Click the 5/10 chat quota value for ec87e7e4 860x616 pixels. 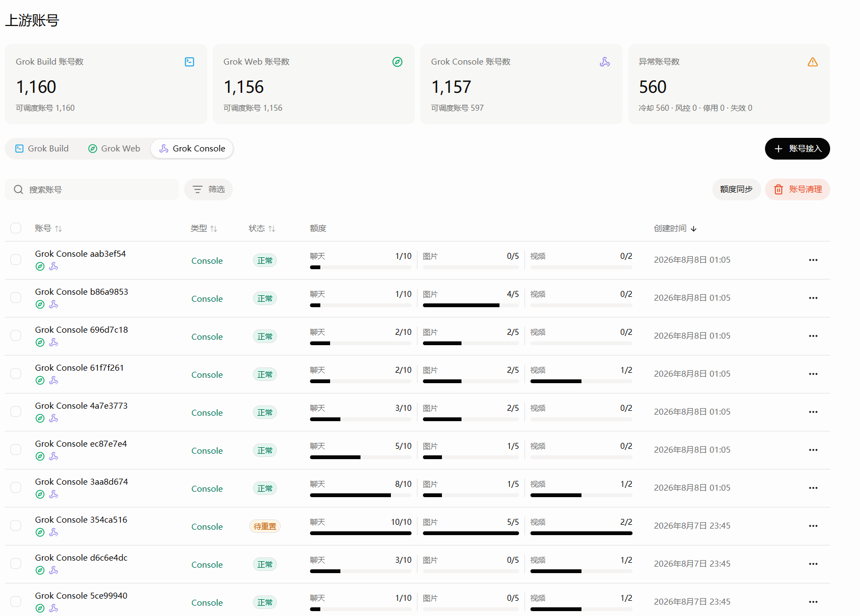[x=403, y=446]
